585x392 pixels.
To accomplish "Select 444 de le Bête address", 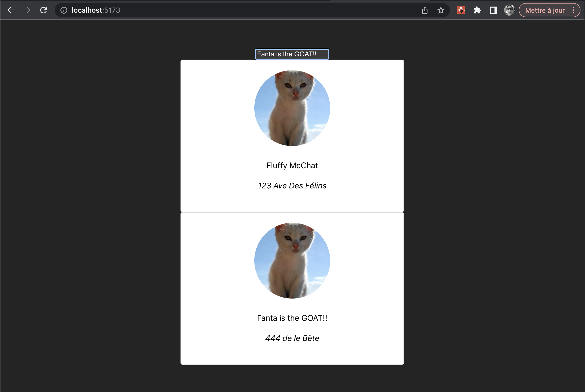I will click(292, 338).
